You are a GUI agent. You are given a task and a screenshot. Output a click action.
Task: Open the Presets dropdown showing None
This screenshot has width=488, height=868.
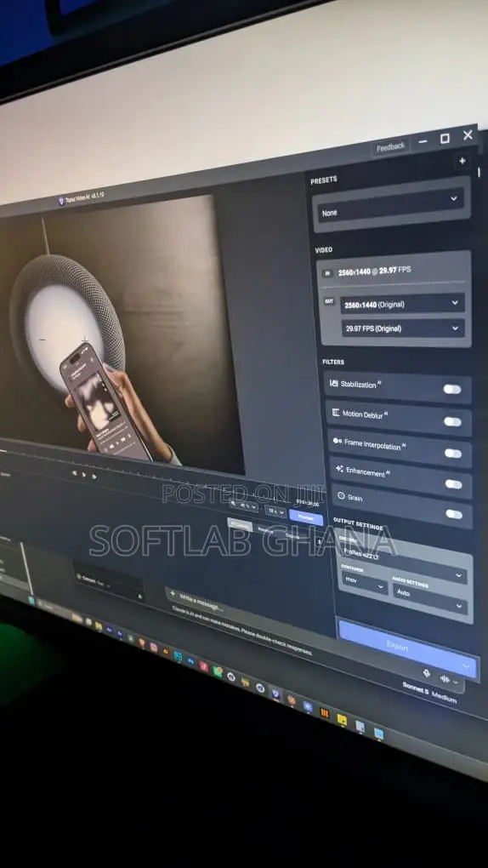pyautogui.click(x=390, y=205)
